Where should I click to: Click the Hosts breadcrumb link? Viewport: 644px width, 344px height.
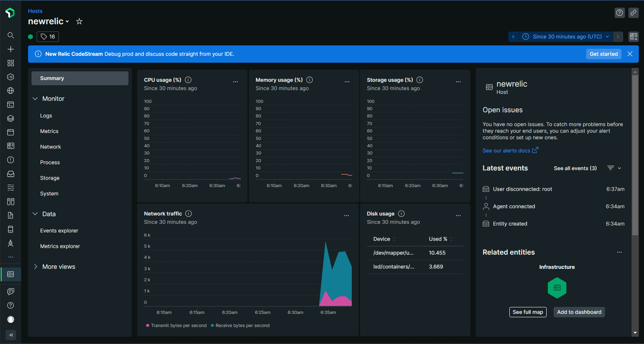coord(35,11)
